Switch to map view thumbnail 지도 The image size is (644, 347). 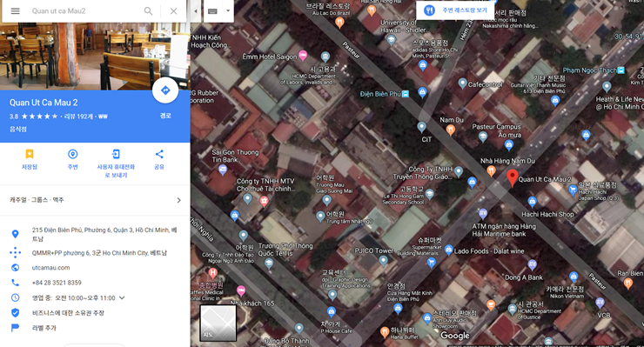pyautogui.click(x=218, y=323)
